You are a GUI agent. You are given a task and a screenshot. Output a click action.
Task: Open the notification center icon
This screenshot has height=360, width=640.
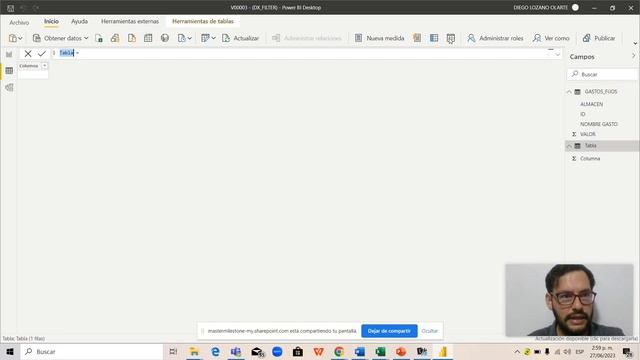[x=627, y=351]
